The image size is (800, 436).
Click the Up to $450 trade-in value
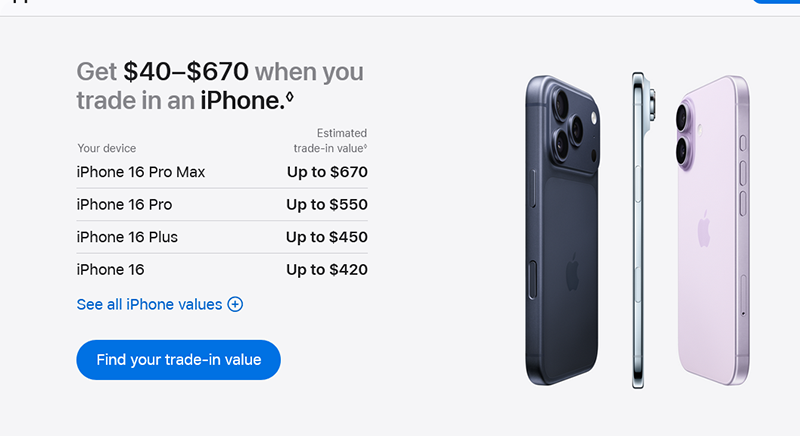tap(327, 237)
